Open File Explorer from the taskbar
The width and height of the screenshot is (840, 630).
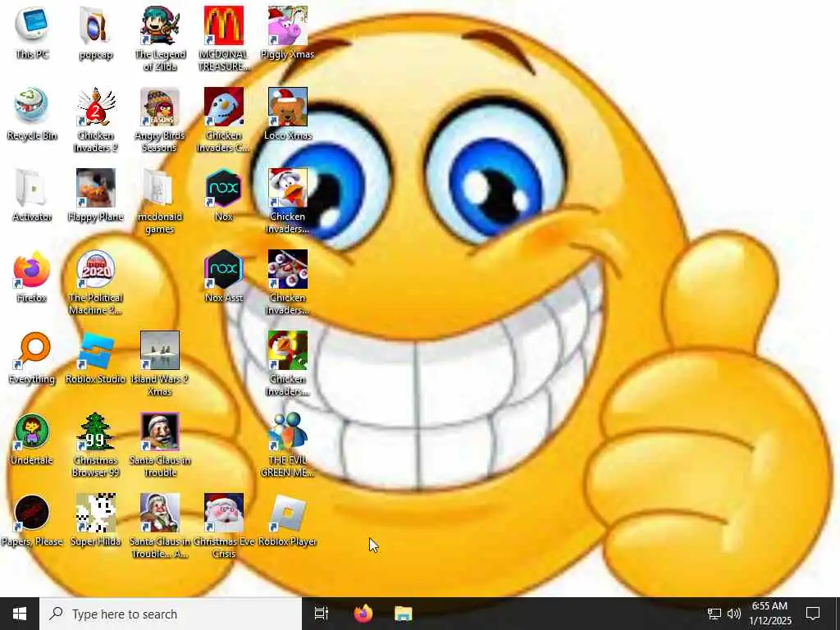pos(404,614)
